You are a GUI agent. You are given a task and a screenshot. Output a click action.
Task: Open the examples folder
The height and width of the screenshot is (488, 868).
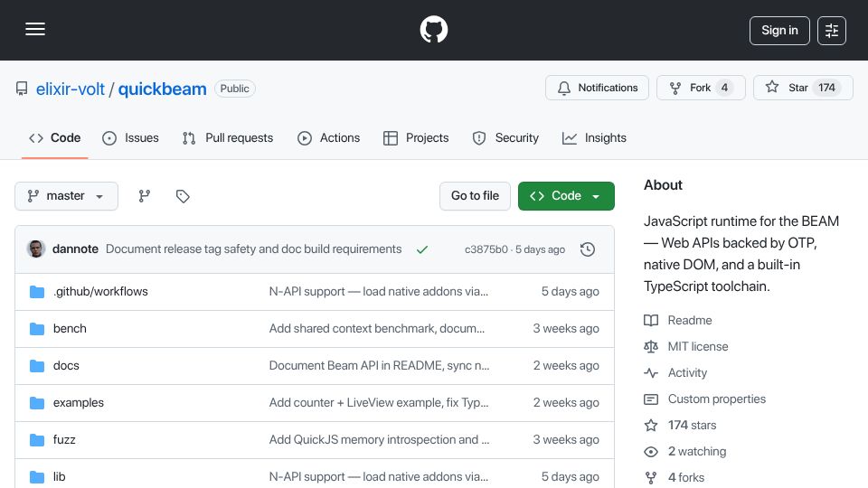(79, 403)
